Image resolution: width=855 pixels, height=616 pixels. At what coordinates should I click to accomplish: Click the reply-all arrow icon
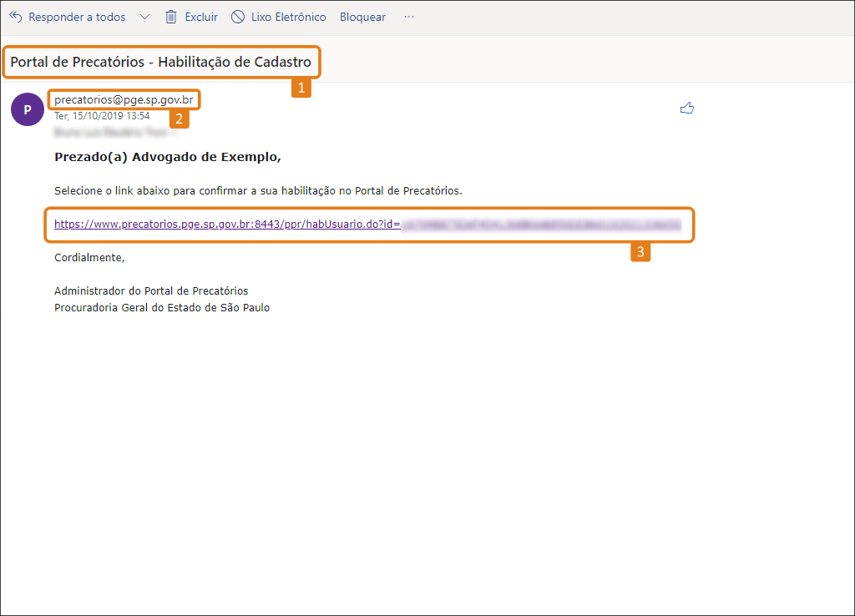(15, 17)
